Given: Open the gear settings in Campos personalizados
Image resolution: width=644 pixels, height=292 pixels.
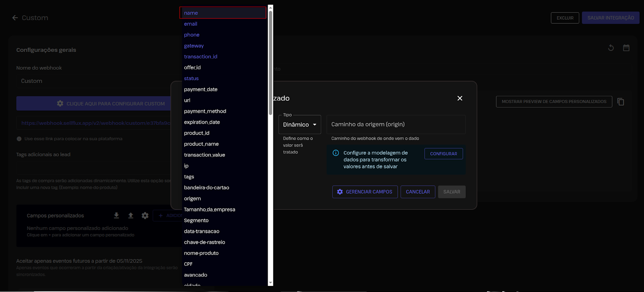Looking at the screenshot, I should coord(145,215).
